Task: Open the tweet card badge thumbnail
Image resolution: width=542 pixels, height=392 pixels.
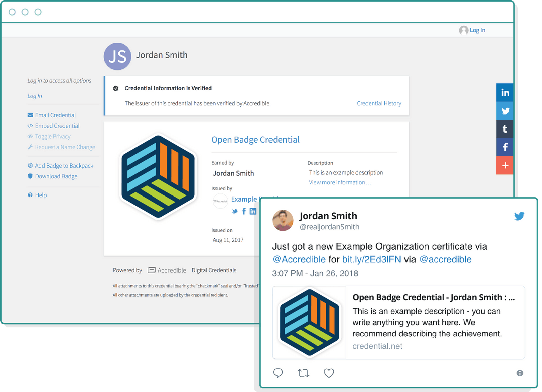Action: 309,323
